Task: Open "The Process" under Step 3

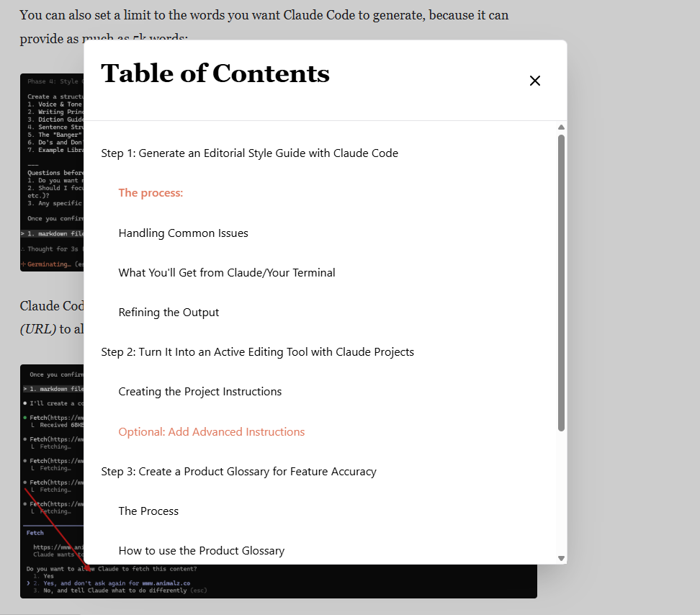Action: [x=148, y=511]
